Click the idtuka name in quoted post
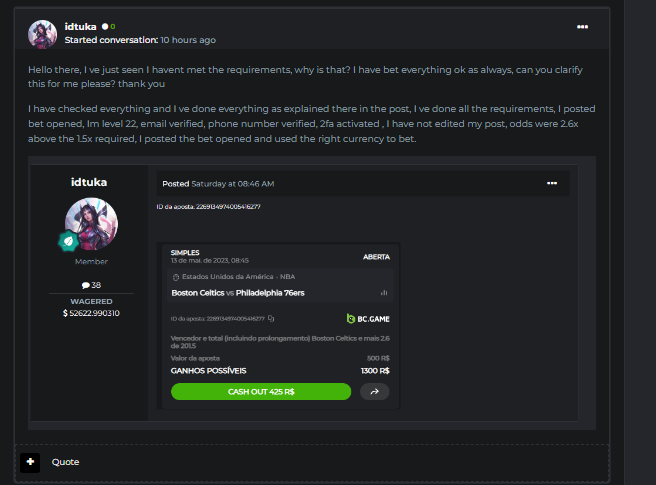This screenshot has width=656, height=485. [x=91, y=183]
